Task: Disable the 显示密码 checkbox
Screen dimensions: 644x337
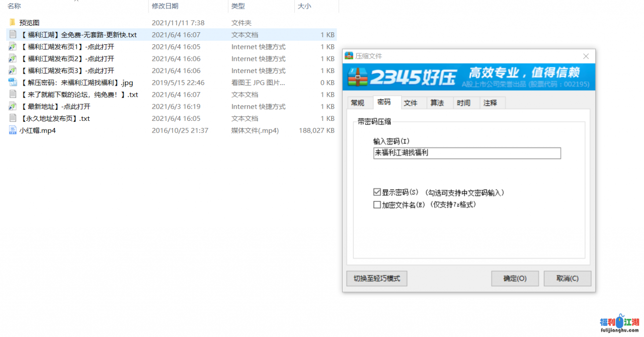Action: click(x=377, y=191)
